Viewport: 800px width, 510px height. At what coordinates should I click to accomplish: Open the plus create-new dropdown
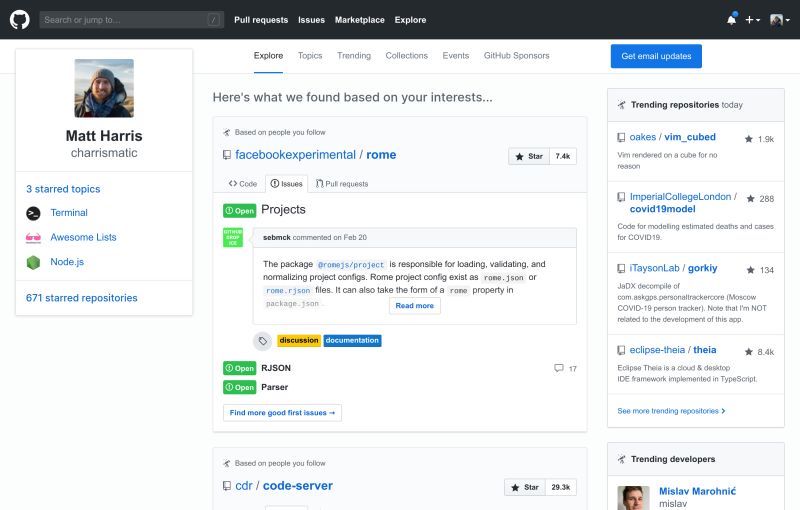pyautogui.click(x=753, y=20)
